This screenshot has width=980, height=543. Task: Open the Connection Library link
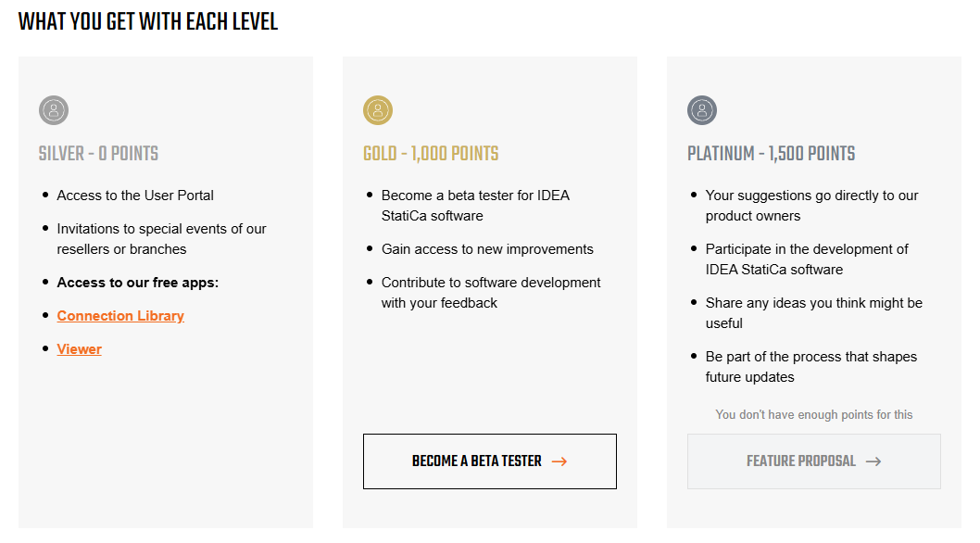click(120, 316)
